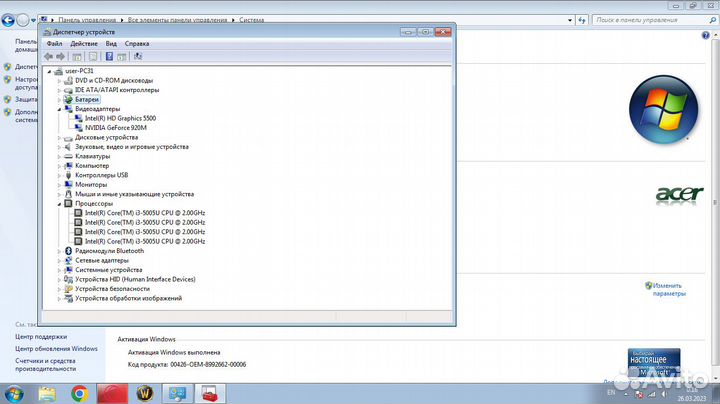Screen dimensions: 720x404
Task: Open the Windows Start menu
Action: [13, 394]
